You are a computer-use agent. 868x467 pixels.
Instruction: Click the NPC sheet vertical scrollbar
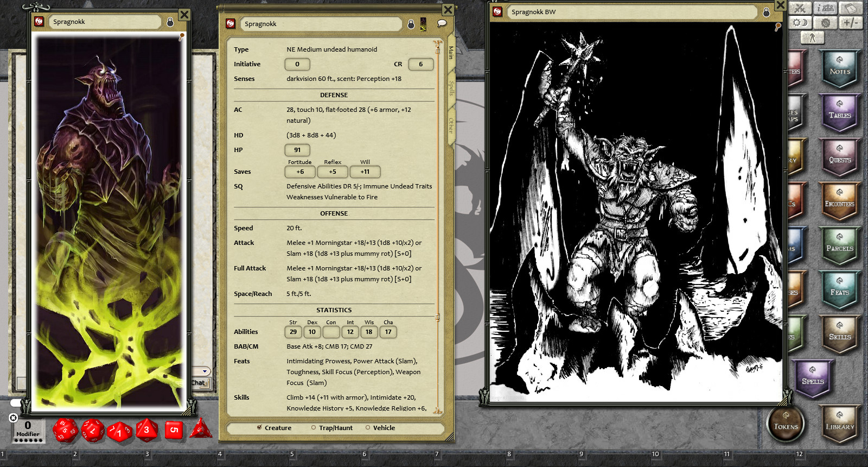(437, 228)
